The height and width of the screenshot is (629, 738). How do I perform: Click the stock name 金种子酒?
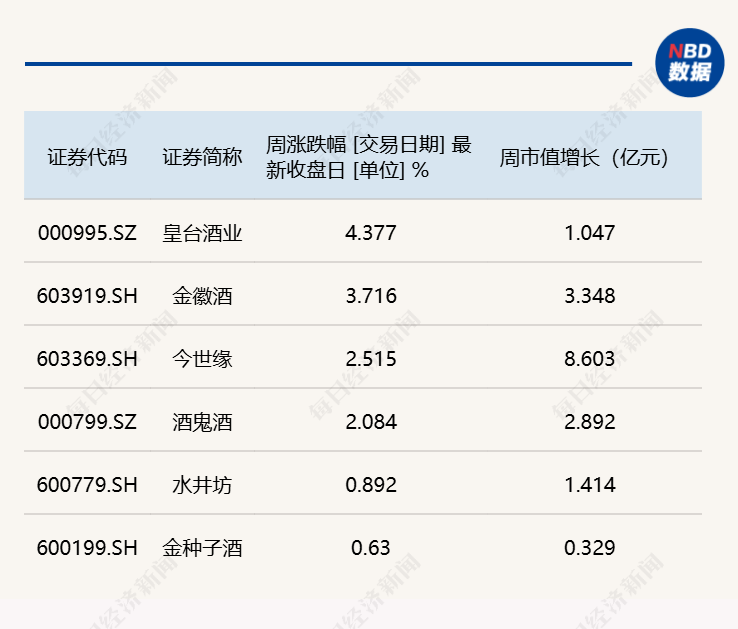(202, 548)
